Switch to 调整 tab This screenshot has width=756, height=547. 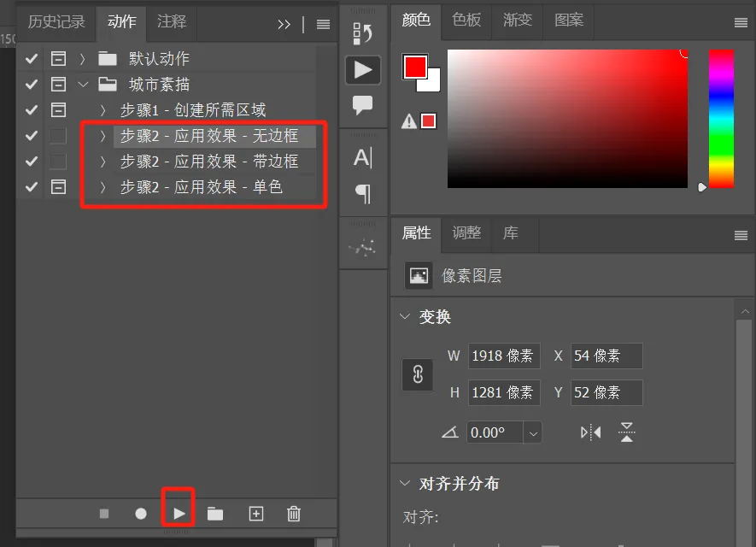466,233
